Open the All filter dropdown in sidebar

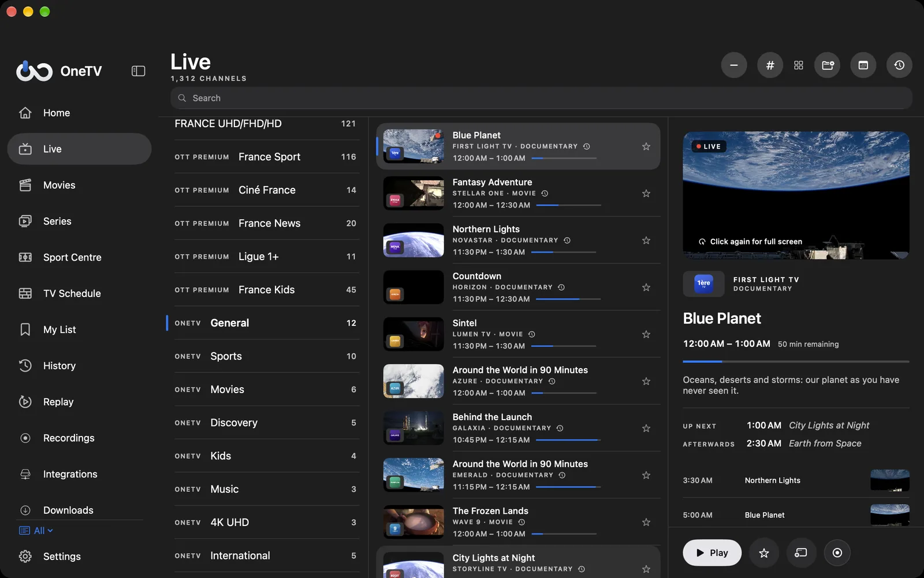[x=36, y=531]
